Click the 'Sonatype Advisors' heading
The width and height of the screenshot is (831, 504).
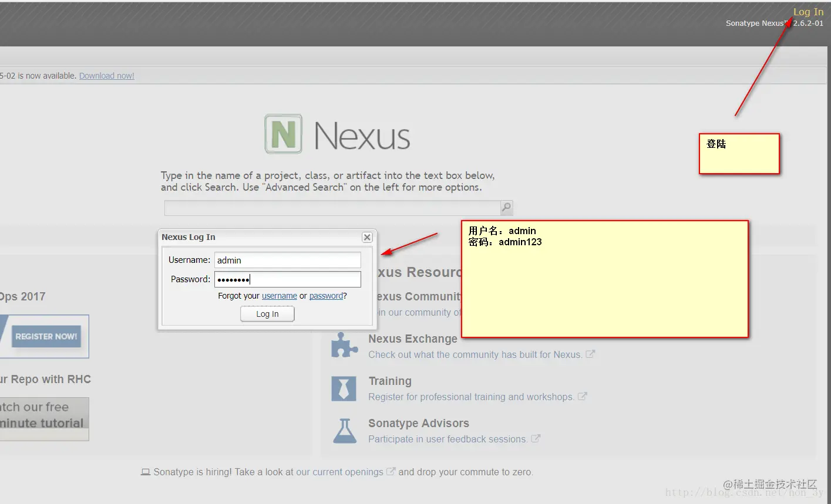(419, 423)
